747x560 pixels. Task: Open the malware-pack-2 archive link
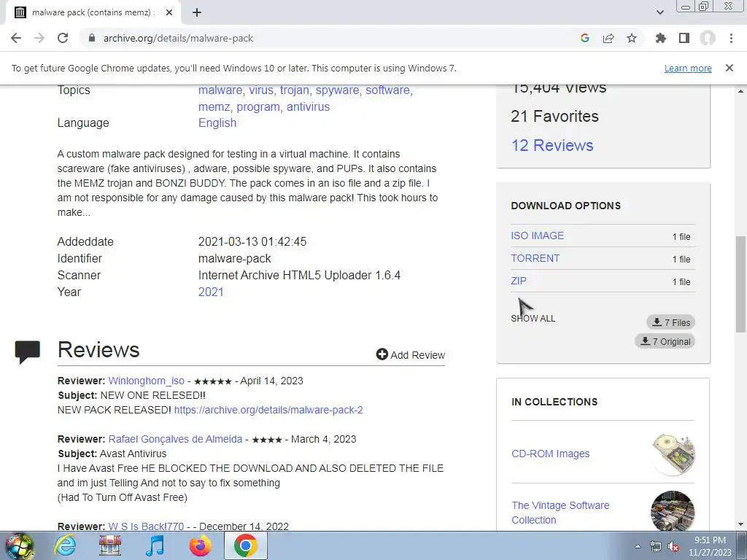(x=268, y=410)
